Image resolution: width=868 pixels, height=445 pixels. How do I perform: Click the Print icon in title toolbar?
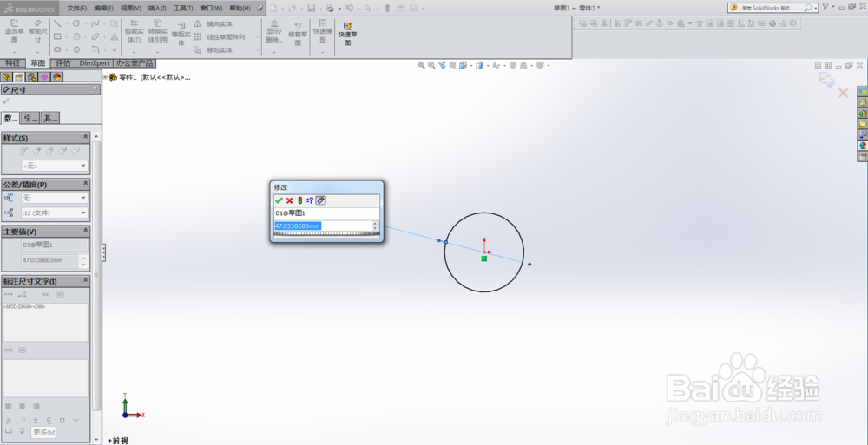point(330,9)
